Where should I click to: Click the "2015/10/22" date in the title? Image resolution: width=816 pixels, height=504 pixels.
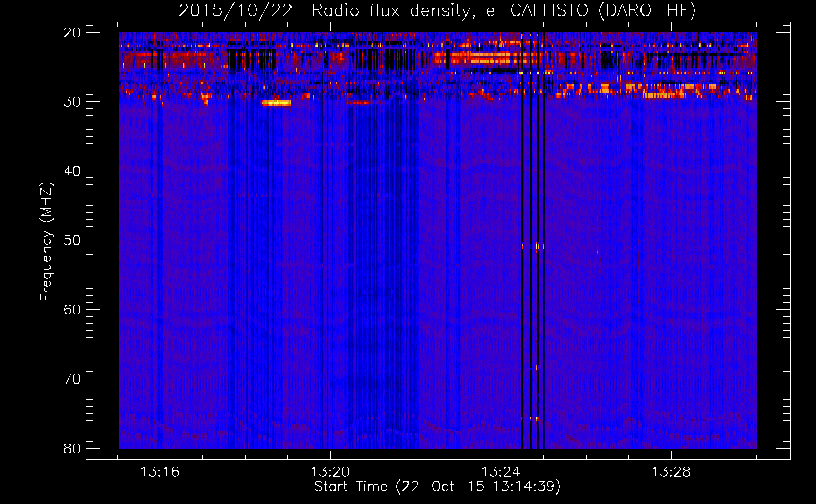pos(236,11)
